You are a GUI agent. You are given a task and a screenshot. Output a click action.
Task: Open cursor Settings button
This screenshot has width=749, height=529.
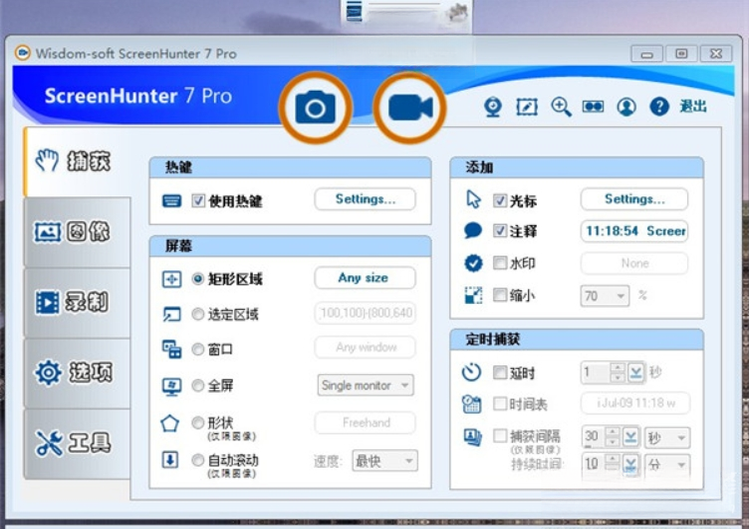[x=634, y=199]
